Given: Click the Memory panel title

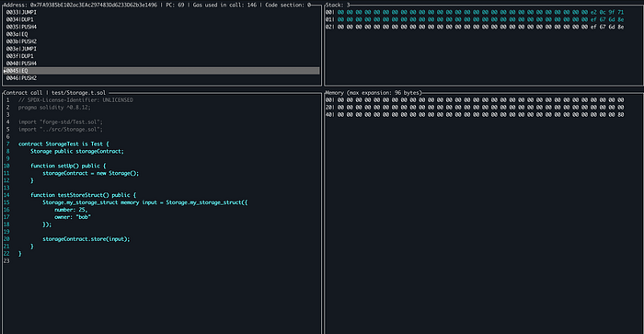Looking at the screenshot, I should click(374, 93).
